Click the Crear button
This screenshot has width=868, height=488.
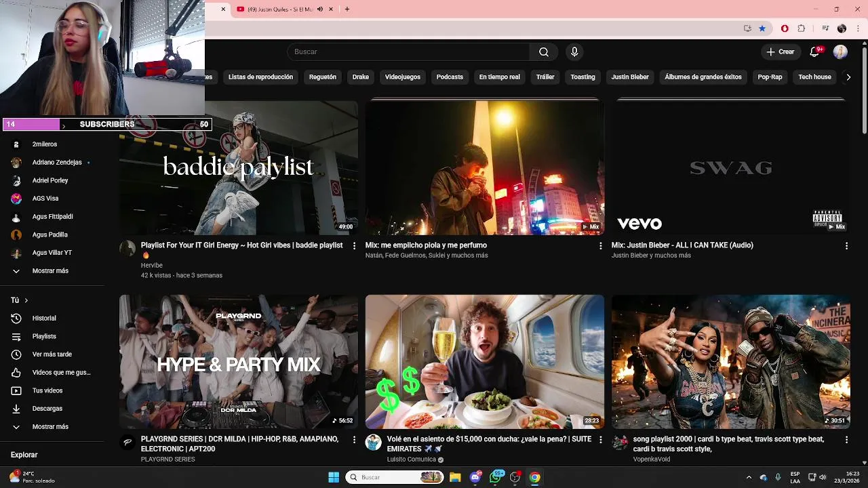coord(780,52)
